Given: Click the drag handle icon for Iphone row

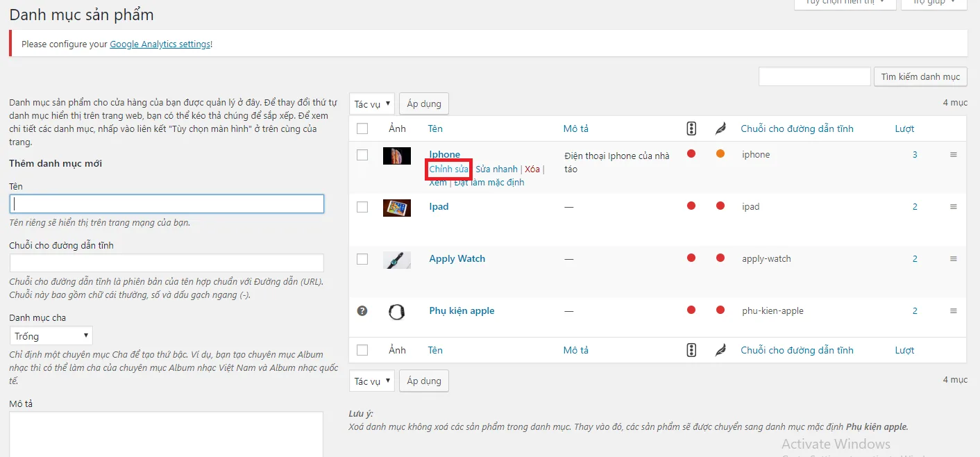Looking at the screenshot, I should (x=954, y=155).
